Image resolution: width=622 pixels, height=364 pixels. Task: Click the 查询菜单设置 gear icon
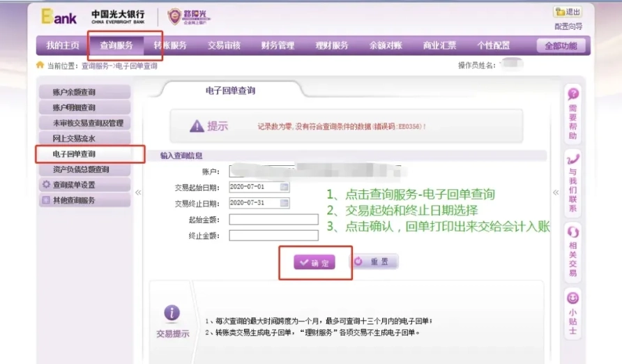tap(46, 184)
